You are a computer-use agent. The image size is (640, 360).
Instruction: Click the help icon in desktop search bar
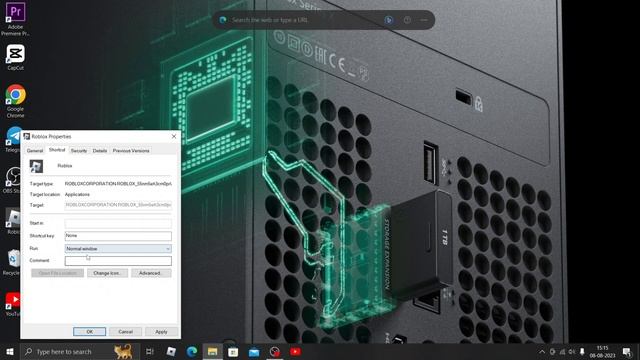coord(407,20)
